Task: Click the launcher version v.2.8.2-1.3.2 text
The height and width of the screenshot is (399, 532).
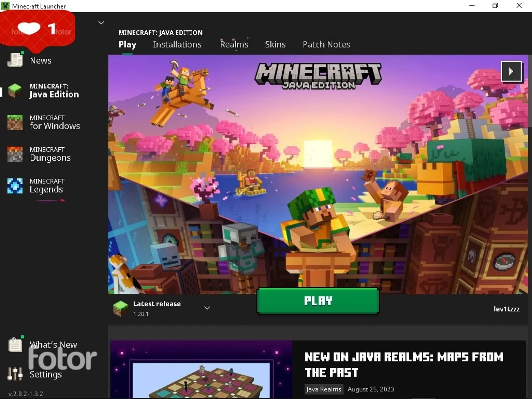Action: pyautogui.click(x=26, y=394)
